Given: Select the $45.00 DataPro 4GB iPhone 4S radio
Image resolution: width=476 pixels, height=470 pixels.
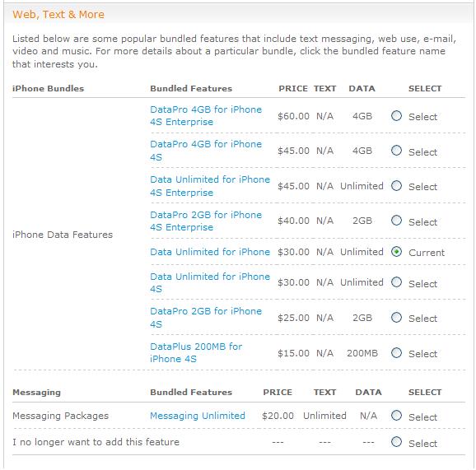Looking at the screenshot, I should pyautogui.click(x=396, y=150).
